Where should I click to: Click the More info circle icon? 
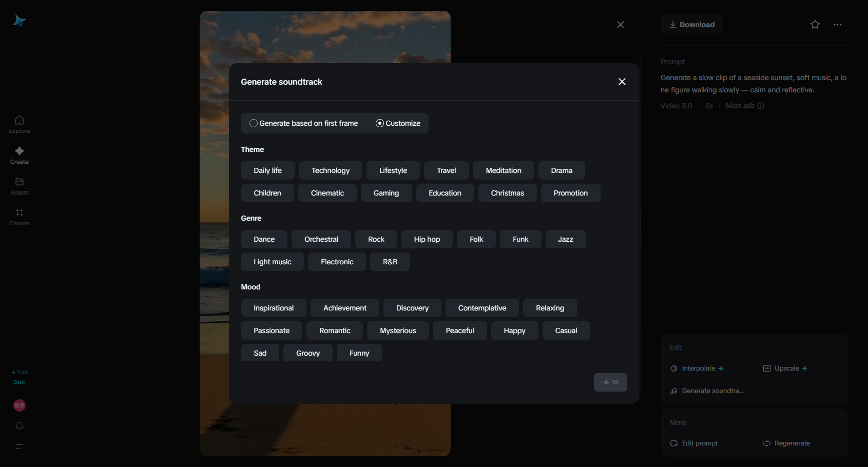tap(760, 106)
